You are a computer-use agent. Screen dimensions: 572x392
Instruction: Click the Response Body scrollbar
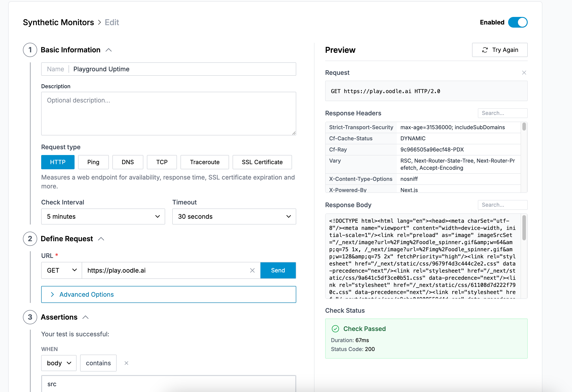(x=524, y=228)
